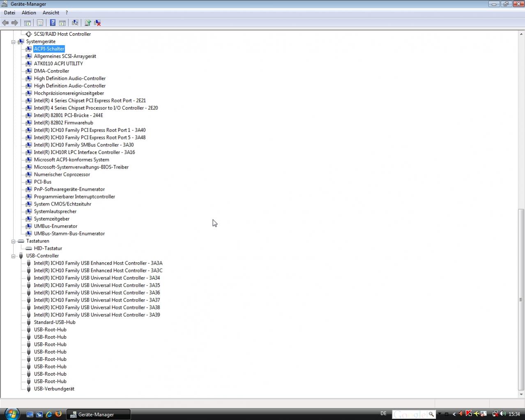
Task: Click the DE language indicator
Action: click(383, 413)
